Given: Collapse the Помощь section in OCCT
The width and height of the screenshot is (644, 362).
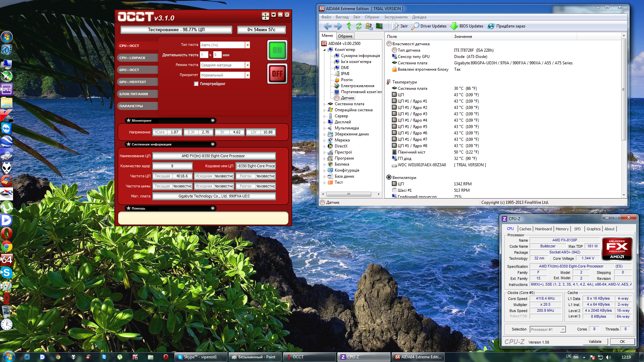Looking at the screenshot, I should (x=213, y=208).
